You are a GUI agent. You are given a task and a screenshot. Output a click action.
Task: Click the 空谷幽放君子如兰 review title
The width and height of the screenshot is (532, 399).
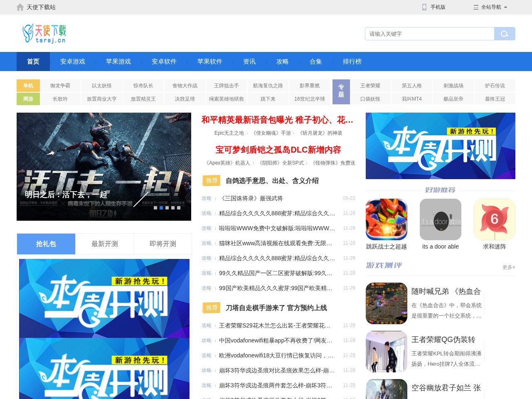click(446, 388)
